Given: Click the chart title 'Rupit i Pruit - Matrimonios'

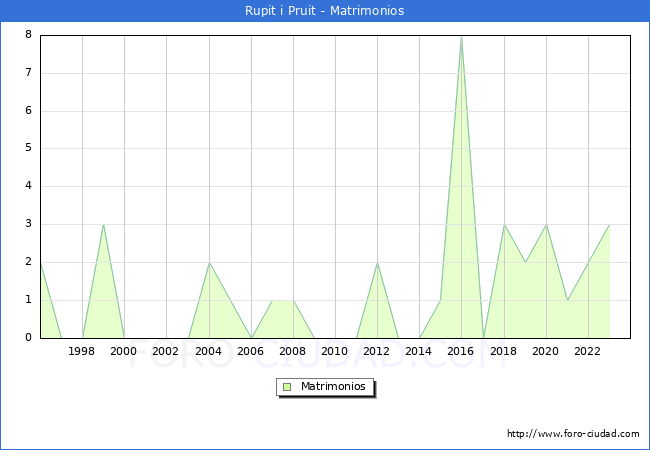Looking at the screenshot, I should (324, 10).
